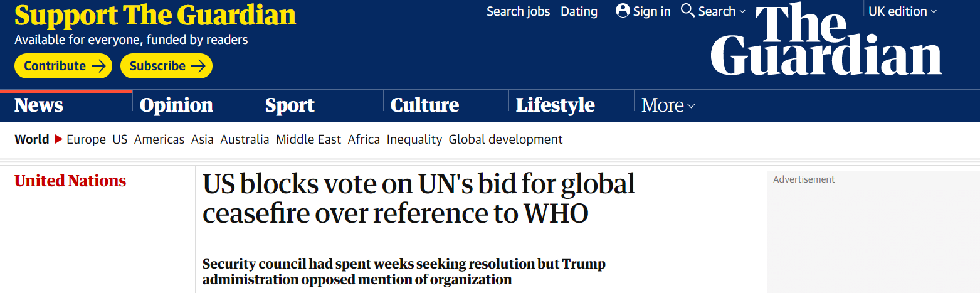980x293 pixels.
Task: Open the Lifestyle section
Action: [555, 105]
